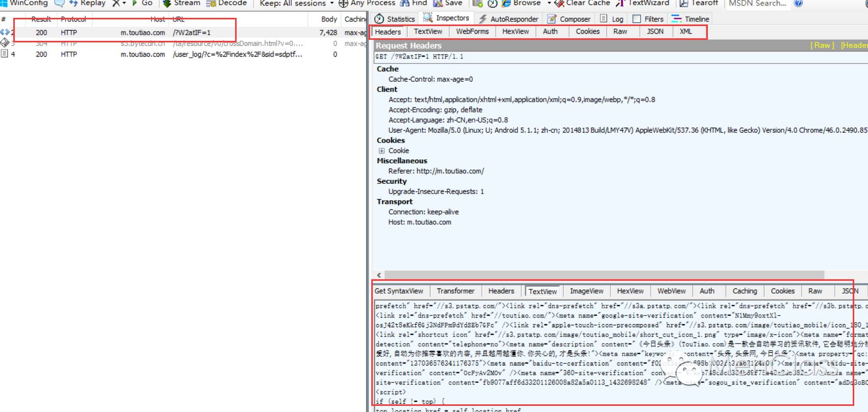This screenshot has height=412, width=868.
Task: Select request HexView inspector tab
Action: coord(516,32)
